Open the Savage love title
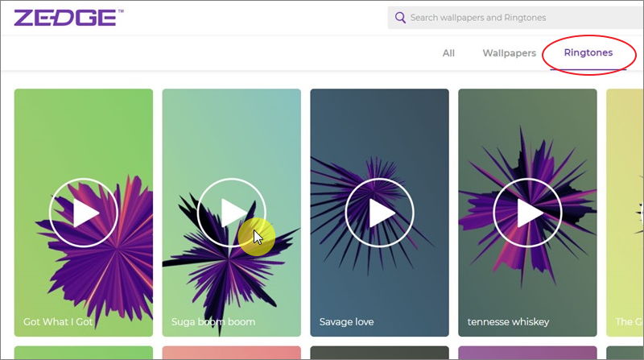The image size is (644, 360). click(347, 322)
